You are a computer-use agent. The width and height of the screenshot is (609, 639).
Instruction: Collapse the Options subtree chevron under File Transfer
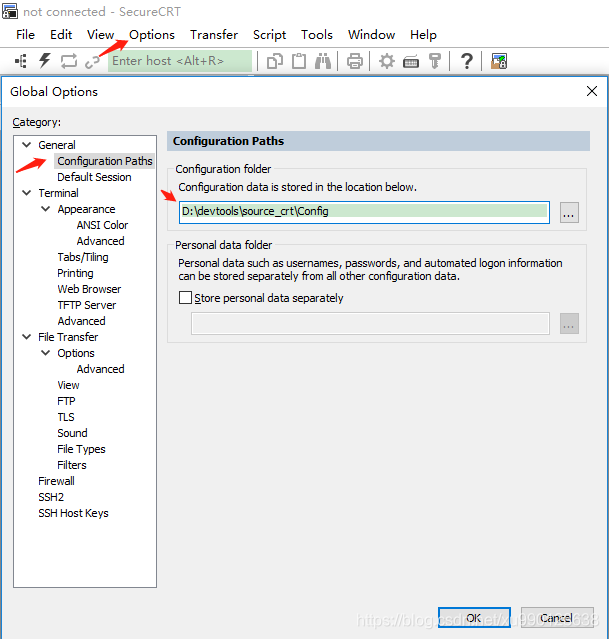click(x=46, y=353)
